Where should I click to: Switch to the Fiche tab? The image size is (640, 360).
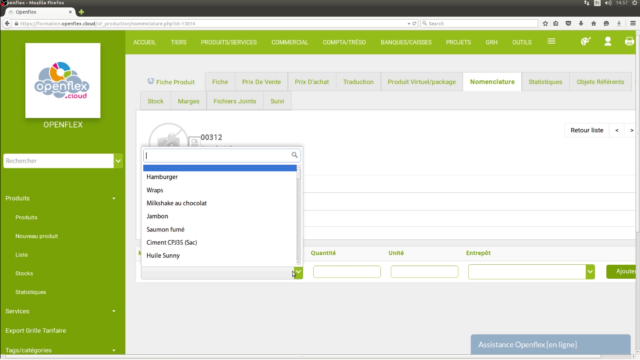pyautogui.click(x=220, y=82)
